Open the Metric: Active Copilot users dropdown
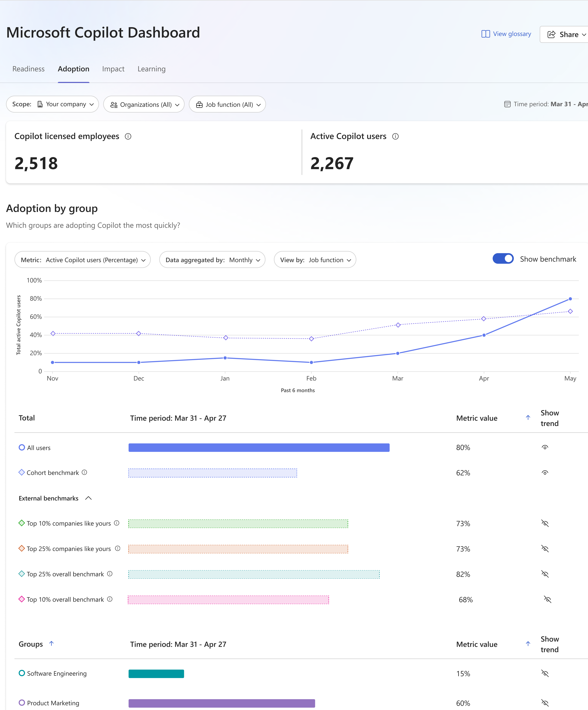The height and width of the screenshot is (710, 588). tap(83, 260)
